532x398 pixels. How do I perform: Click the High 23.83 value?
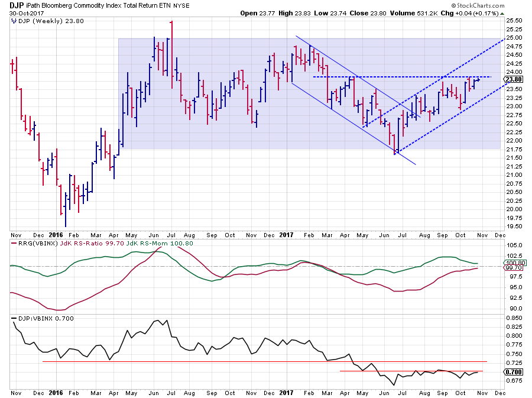coord(294,13)
